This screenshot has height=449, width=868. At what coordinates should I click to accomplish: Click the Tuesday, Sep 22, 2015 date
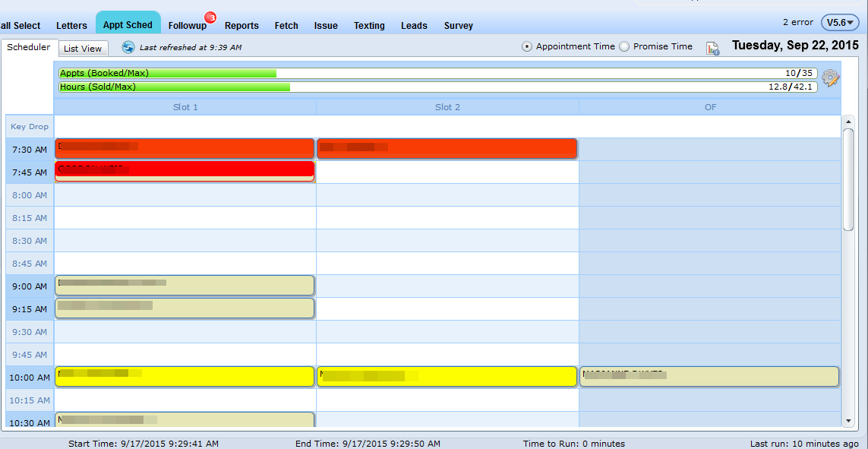coord(795,46)
